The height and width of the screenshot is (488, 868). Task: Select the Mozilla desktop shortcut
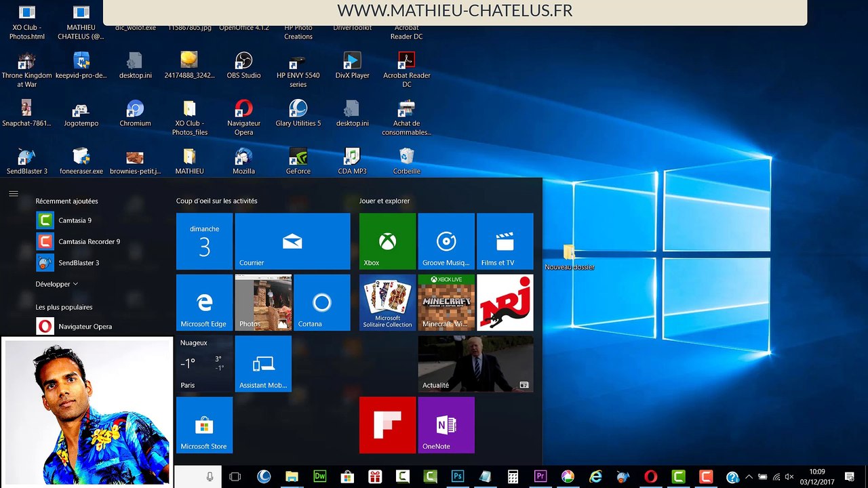pos(243,161)
